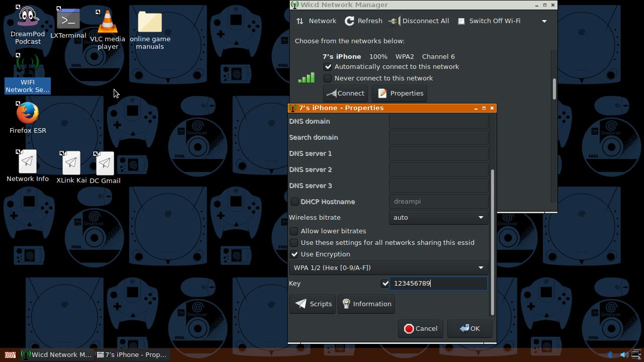Click the Information button
This screenshot has height=362, width=644.
coord(366,304)
